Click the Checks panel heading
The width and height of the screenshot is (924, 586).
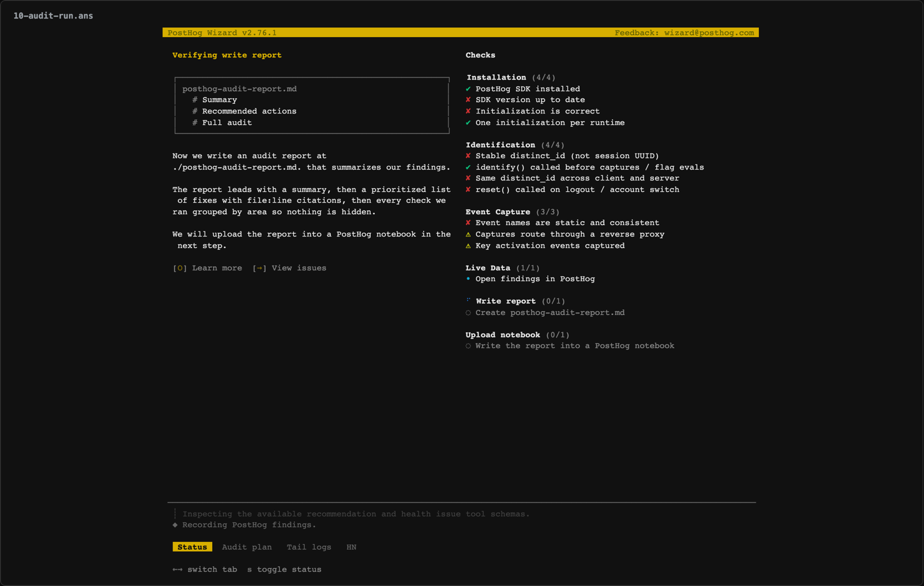[480, 55]
